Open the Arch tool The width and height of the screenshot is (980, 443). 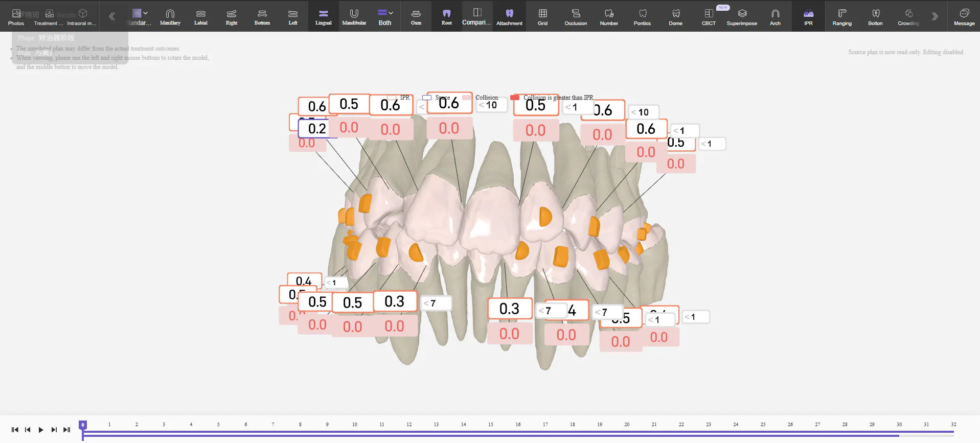[776, 17]
